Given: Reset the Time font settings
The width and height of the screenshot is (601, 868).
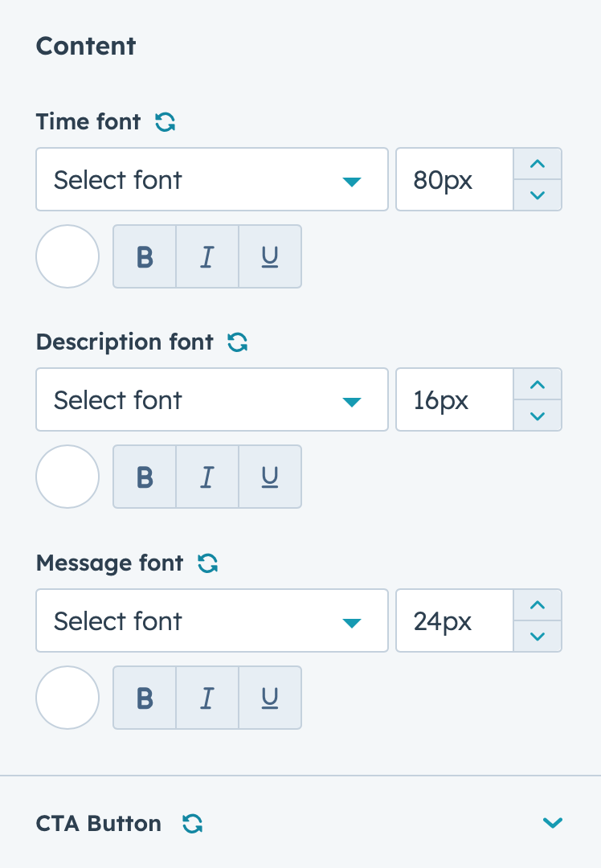Looking at the screenshot, I should 165,122.
